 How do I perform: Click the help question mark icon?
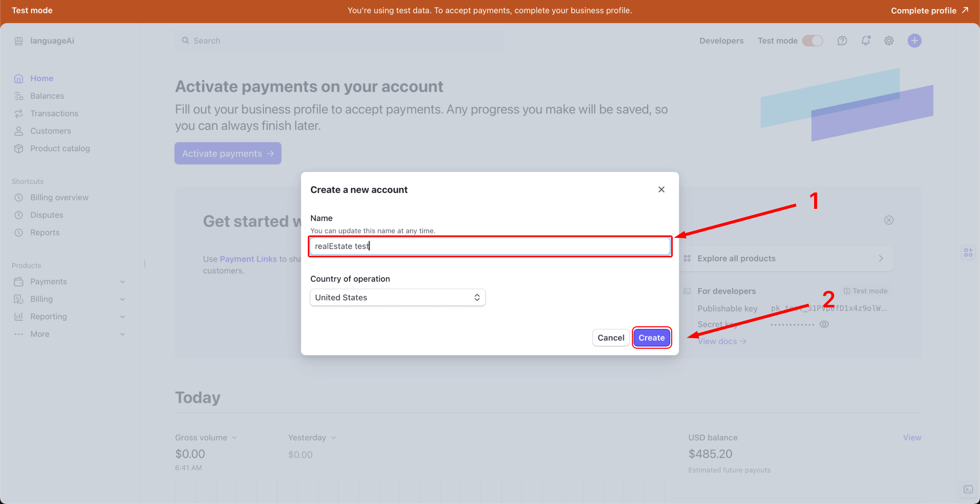[x=842, y=41]
